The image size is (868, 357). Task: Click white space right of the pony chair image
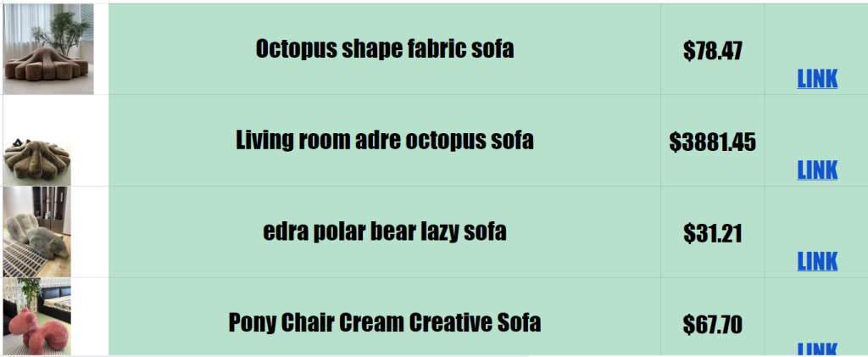click(x=90, y=318)
